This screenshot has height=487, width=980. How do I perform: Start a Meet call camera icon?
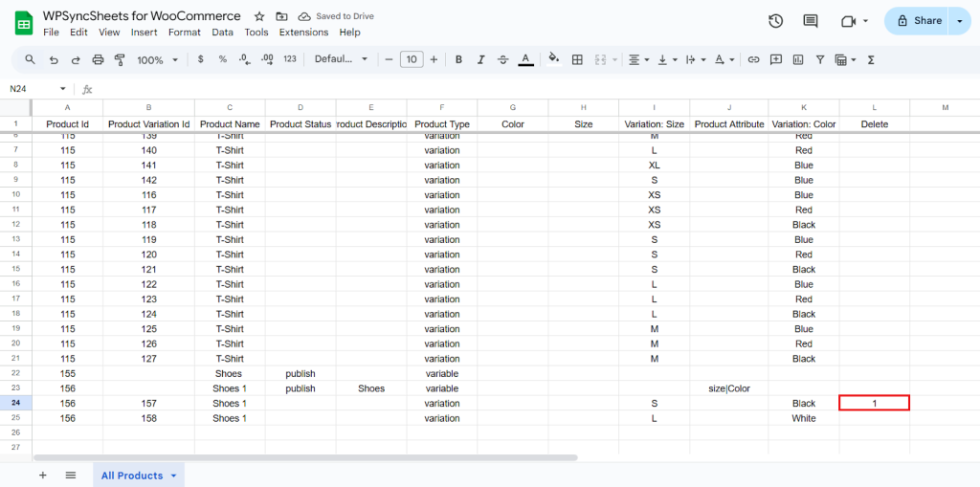(848, 21)
